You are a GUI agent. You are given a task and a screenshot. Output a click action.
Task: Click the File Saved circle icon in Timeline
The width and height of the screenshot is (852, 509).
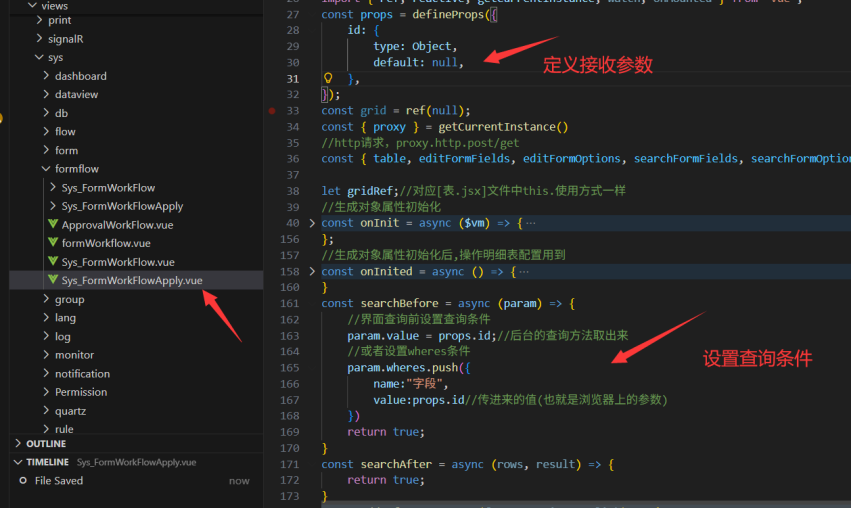23,481
